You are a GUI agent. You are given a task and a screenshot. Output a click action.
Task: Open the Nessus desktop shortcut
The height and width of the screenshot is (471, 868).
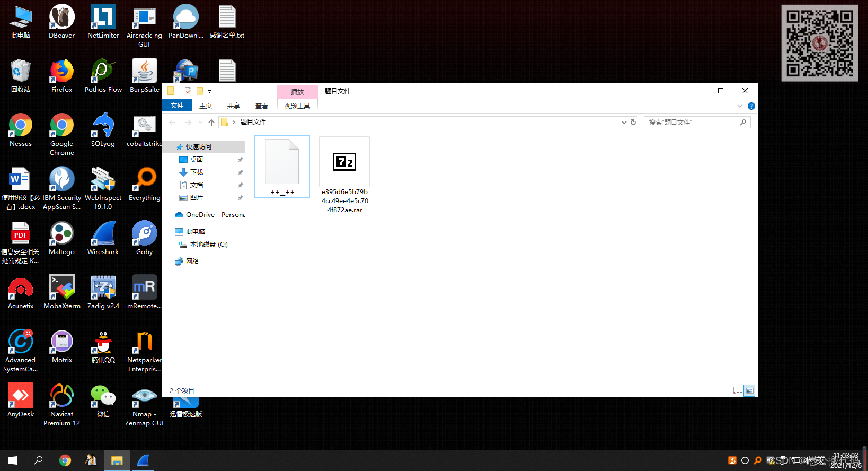click(x=21, y=130)
